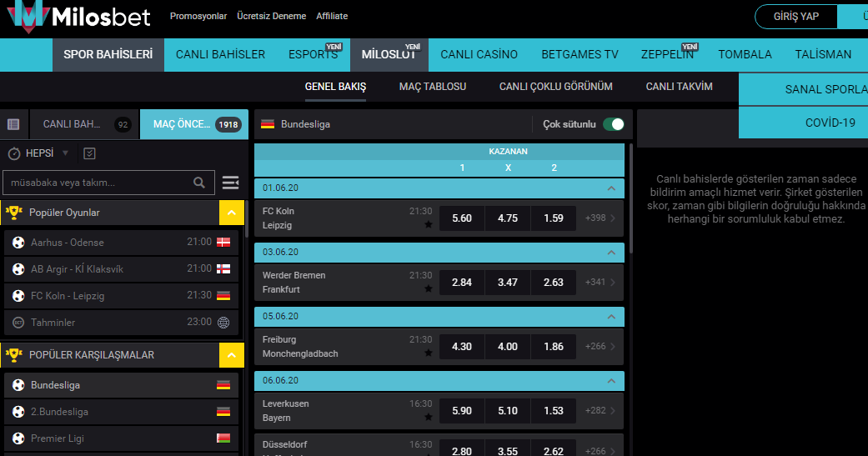This screenshot has height=456, width=868.
Task: Expand +266 more markets for Freiburg
Action: tap(600, 347)
